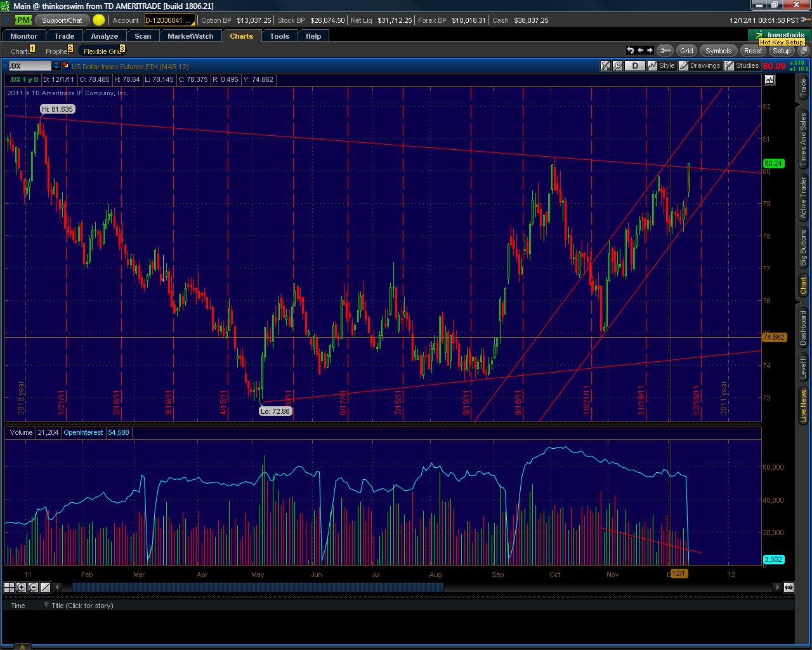
Task: Open the chart settings wrench icon
Action: (x=617, y=65)
